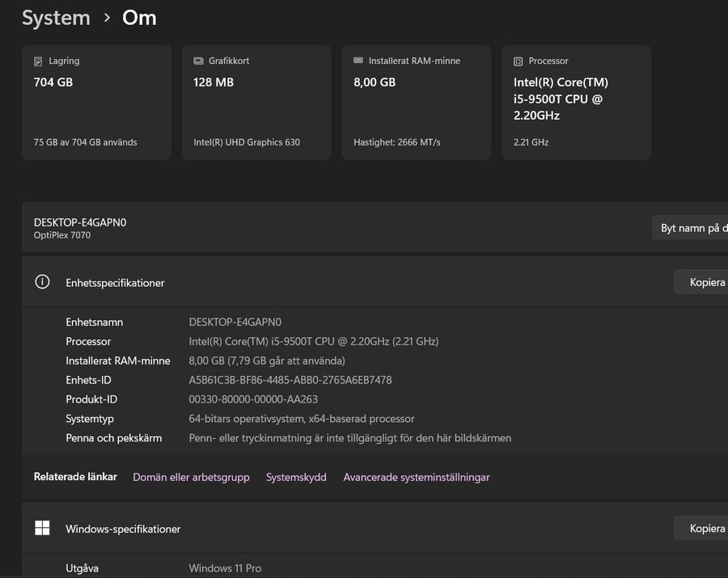Click the info icon beside Enhetsspecifikationer
Screen dimensions: 728x578
tap(42, 281)
